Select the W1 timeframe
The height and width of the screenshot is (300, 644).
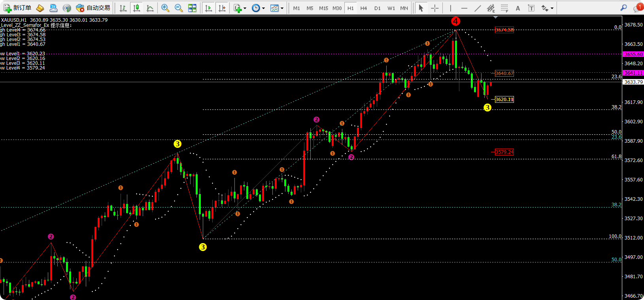391,8
